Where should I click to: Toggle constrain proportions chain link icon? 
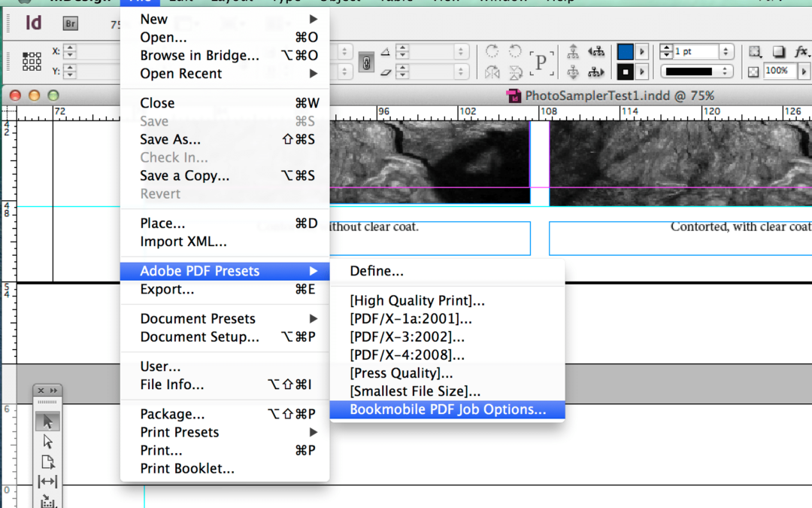click(366, 62)
